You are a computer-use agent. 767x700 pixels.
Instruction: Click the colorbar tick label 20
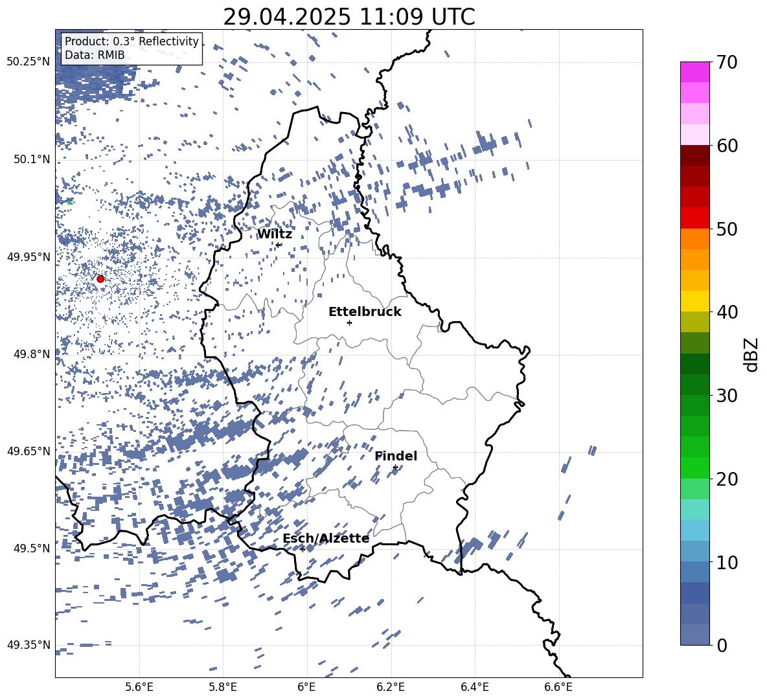(x=727, y=479)
